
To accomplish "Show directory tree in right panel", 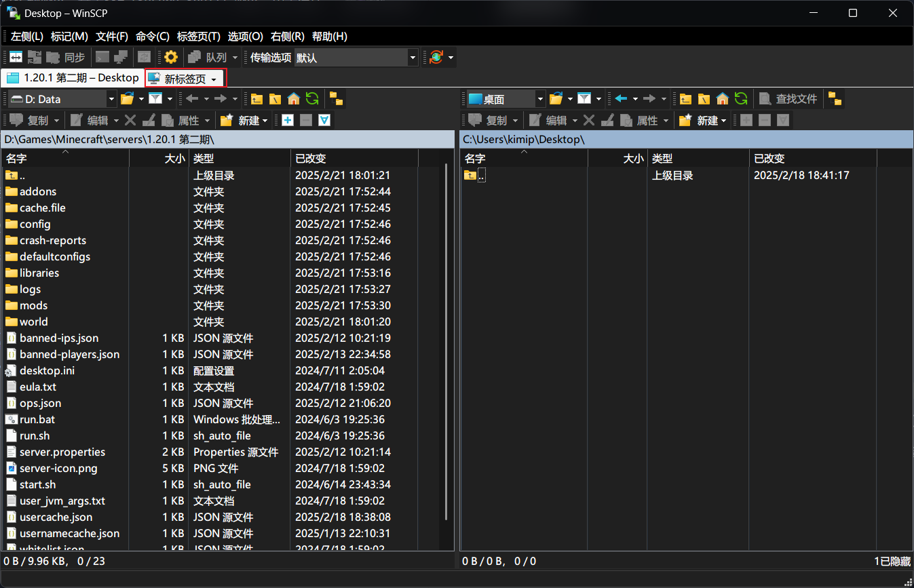I will click(835, 99).
